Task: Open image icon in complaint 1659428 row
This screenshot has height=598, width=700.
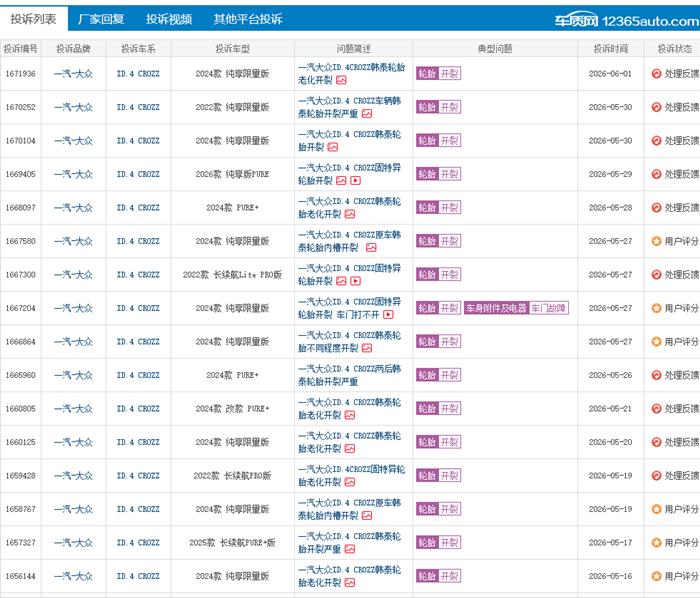Action: coord(350,482)
